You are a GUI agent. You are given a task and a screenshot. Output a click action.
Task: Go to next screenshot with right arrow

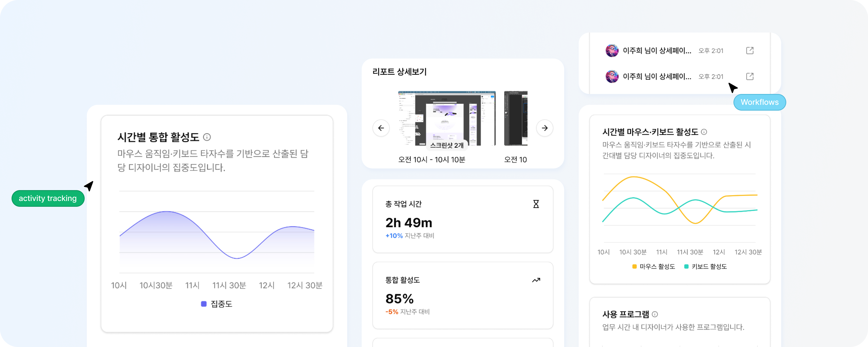coord(544,128)
